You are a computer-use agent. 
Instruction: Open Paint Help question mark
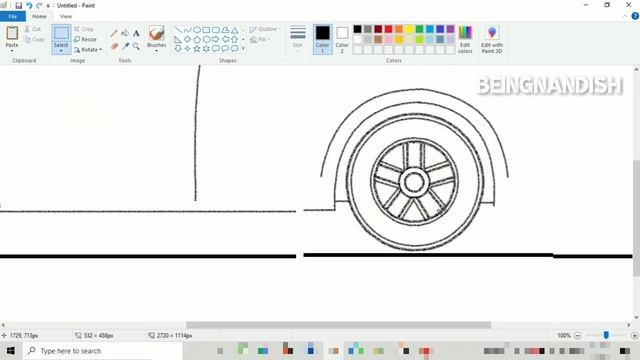pyautogui.click(x=635, y=16)
